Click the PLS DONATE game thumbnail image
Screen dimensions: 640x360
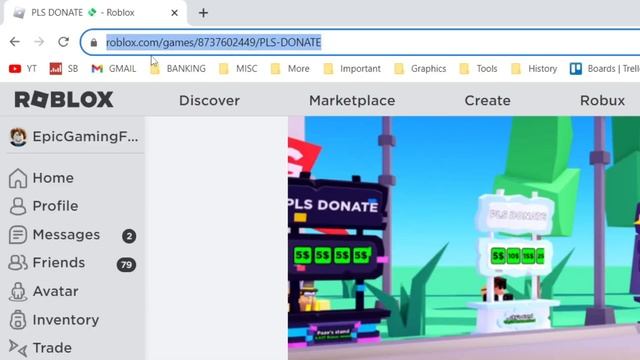pyautogui.click(x=464, y=238)
